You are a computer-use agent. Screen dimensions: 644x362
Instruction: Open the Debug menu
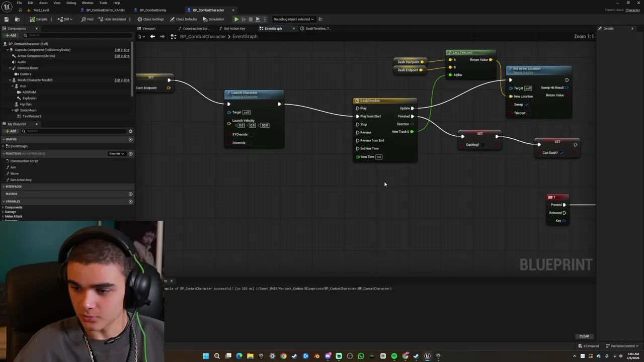point(71,3)
